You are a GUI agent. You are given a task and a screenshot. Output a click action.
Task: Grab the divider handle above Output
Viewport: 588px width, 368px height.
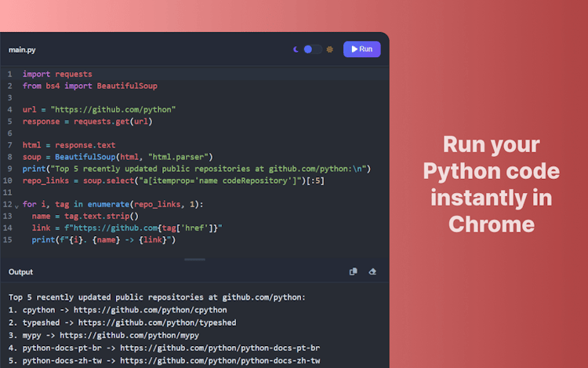(x=194, y=259)
